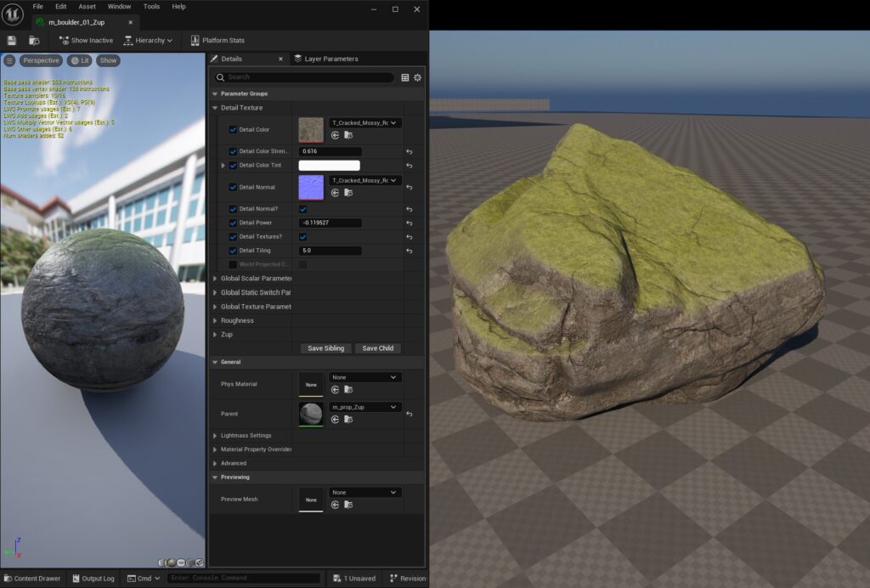Click the Save Child button
Viewport: 870px width, 588px height.
pyautogui.click(x=379, y=348)
